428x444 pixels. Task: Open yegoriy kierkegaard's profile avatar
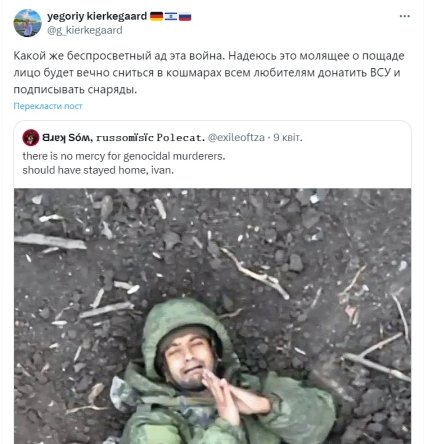pyautogui.click(x=27, y=23)
